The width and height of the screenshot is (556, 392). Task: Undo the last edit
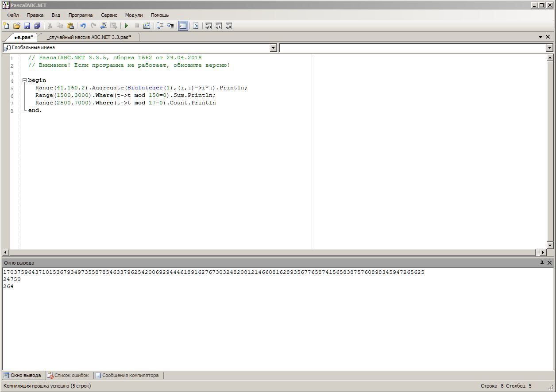pos(83,26)
